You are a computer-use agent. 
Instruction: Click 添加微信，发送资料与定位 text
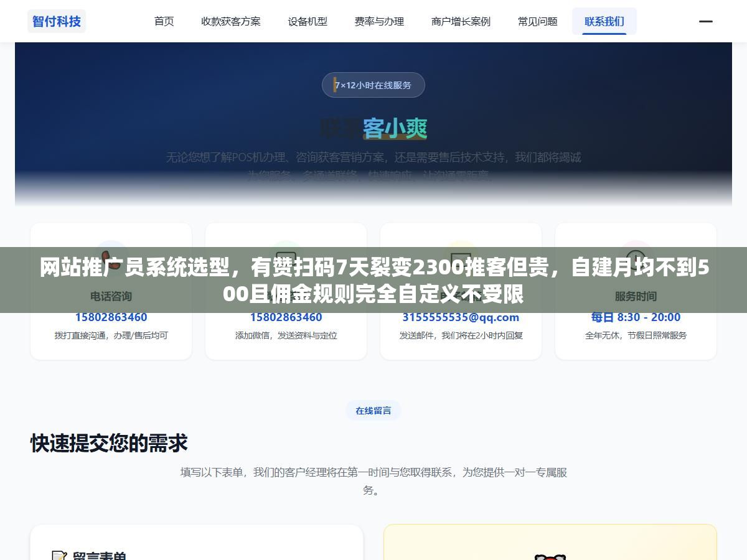click(286, 335)
